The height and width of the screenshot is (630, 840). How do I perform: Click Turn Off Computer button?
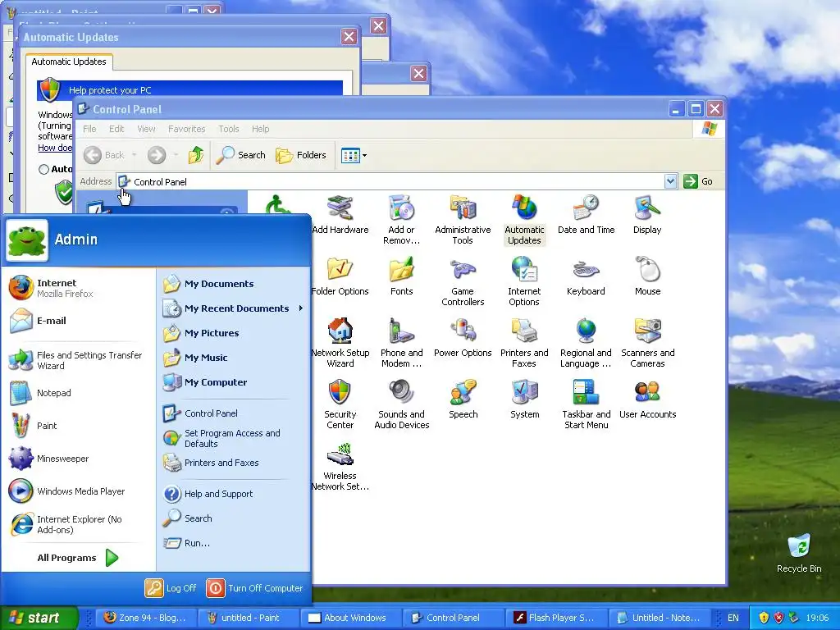(254, 587)
